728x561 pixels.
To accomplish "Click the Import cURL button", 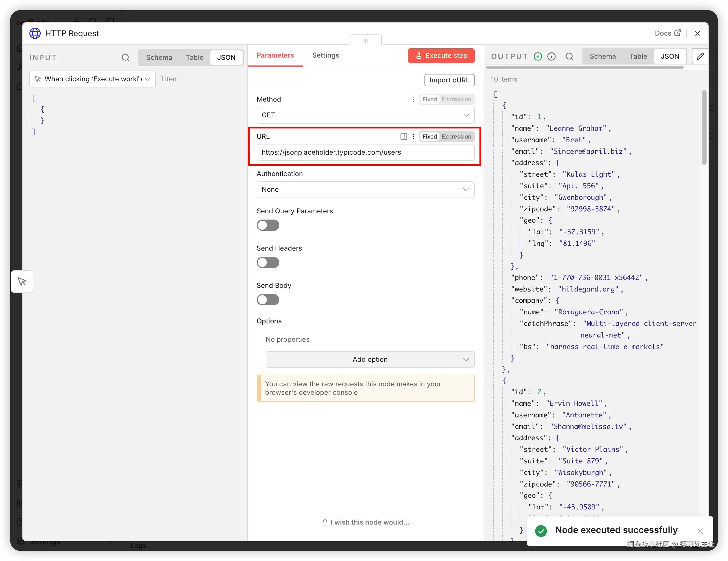I will point(449,80).
